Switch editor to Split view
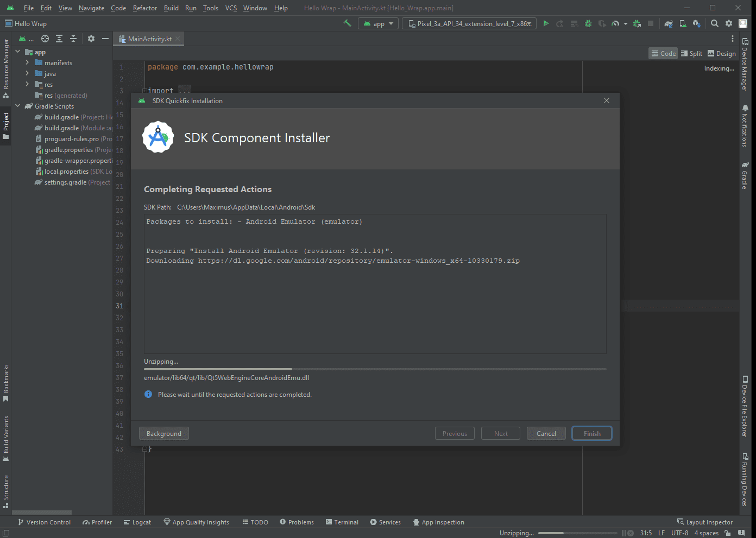This screenshot has width=756, height=538. (x=691, y=53)
